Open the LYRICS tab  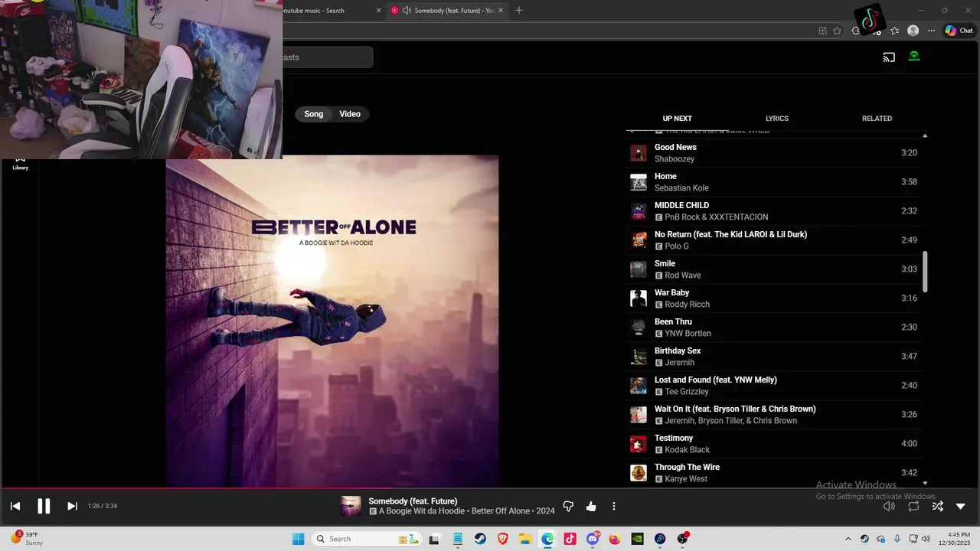pyautogui.click(x=777, y=119)
